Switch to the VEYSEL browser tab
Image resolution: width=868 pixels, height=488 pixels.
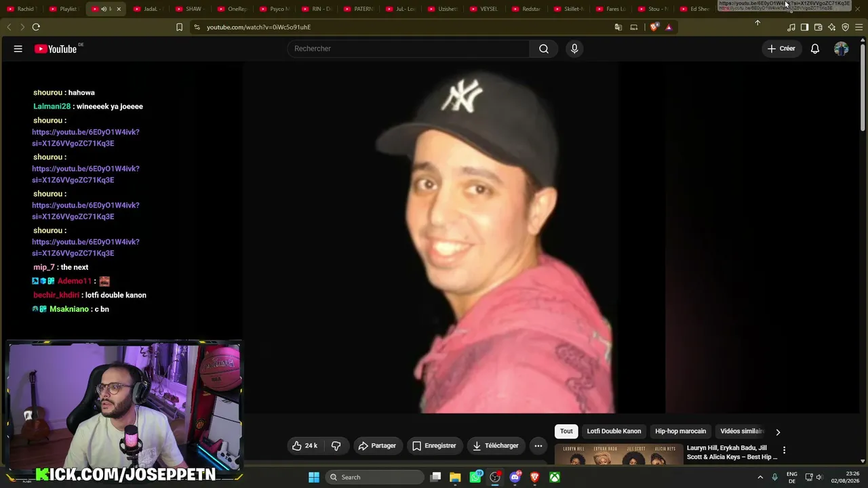click(484, 9)
